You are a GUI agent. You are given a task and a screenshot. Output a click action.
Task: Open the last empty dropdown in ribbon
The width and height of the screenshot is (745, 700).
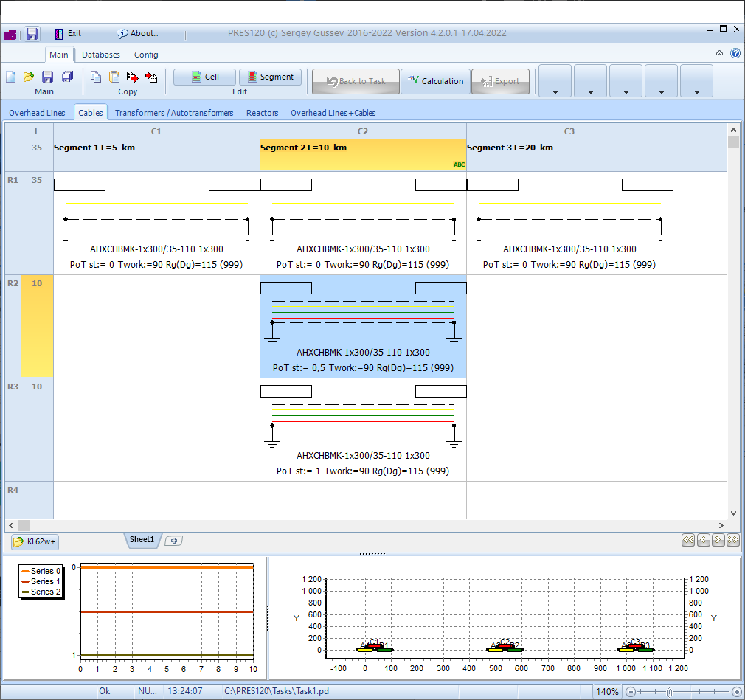(x=696, y=82)
